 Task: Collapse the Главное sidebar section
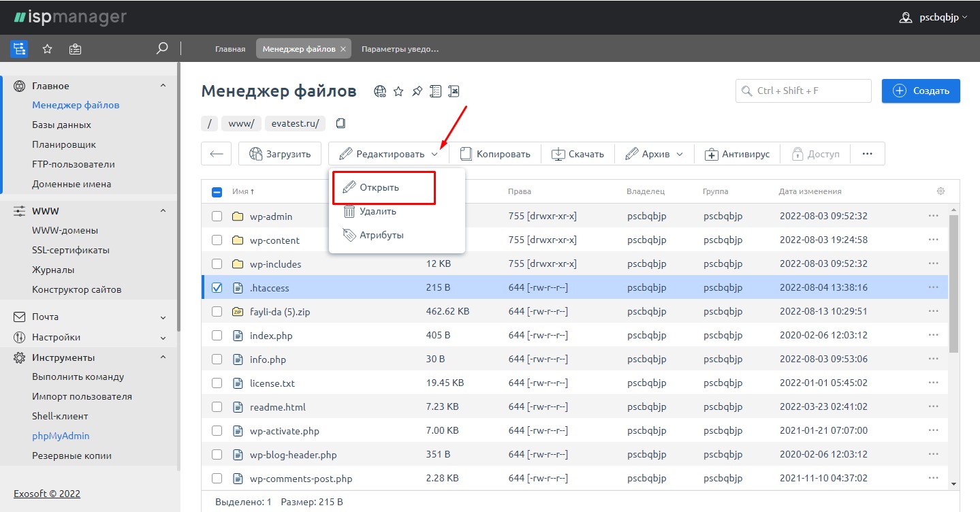point(163,86)
